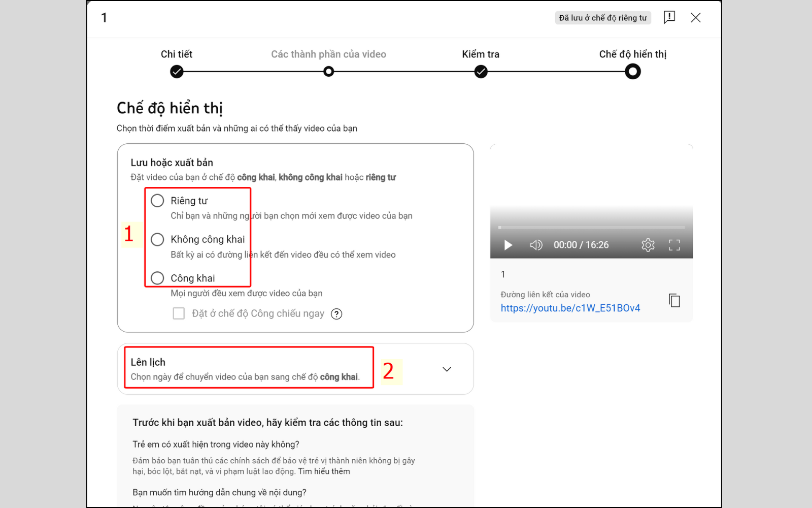Go to the Chi tiết step
The width and height of the screenshot is (812, 508).
(x=177, y=72)
